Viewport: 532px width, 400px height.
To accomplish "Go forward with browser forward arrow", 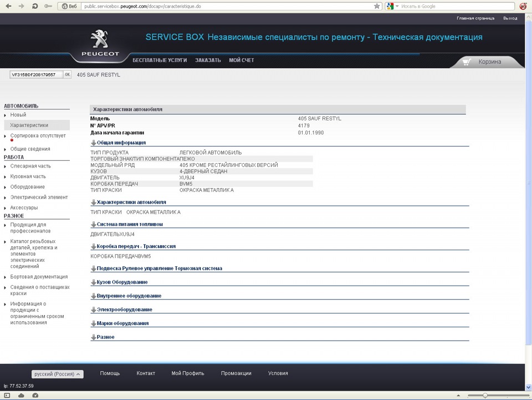I will (22, 6).
